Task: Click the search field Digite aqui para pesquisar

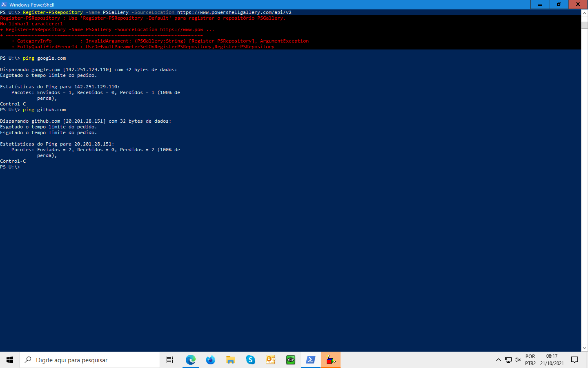Action: tap(90, 360)
